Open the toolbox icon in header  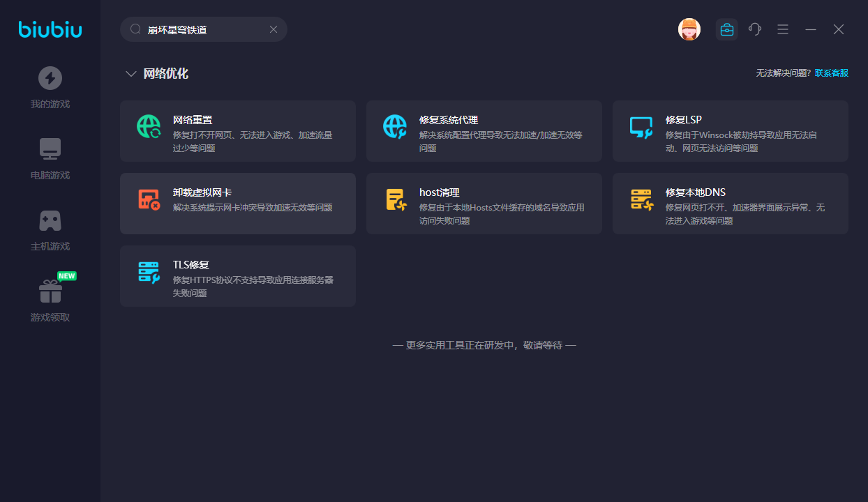point(726,29)
